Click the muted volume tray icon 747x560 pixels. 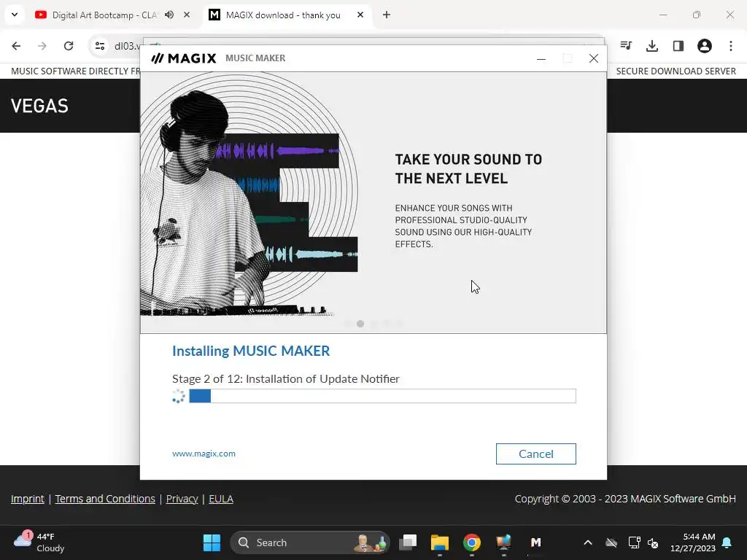pyautogui.click(x=653, y=542)
